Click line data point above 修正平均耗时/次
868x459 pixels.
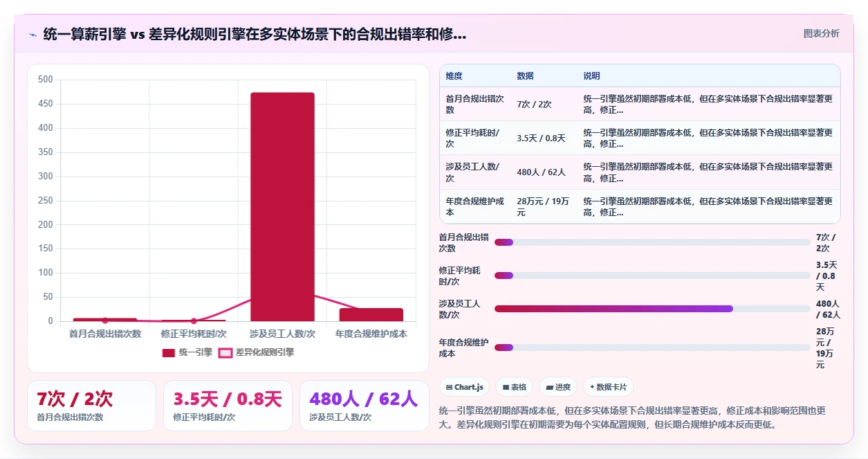194,321
